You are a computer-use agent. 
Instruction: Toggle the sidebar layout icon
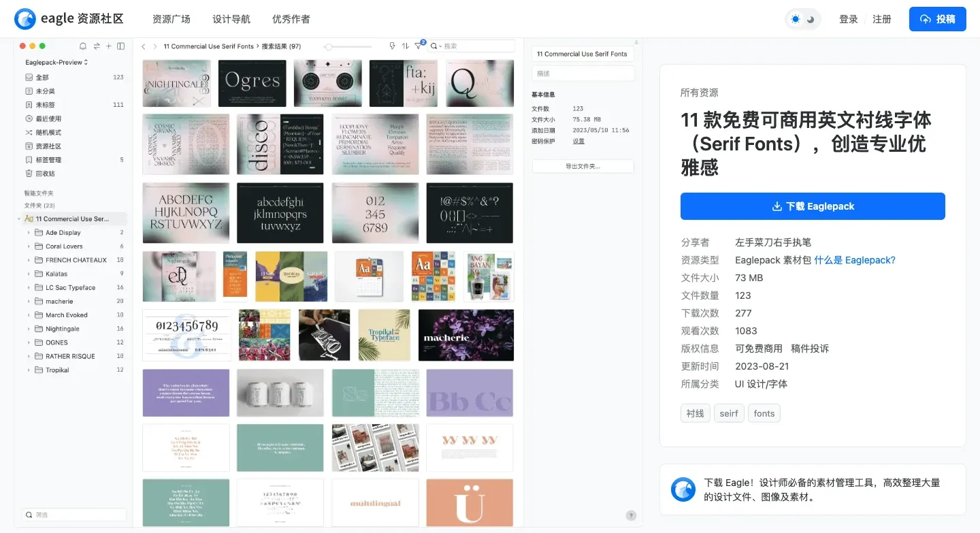click(121, 46)
